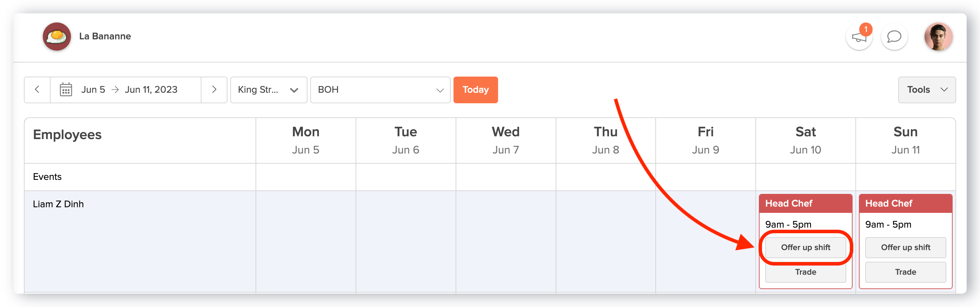Expand the King Street location dropdown

(269, 90)
